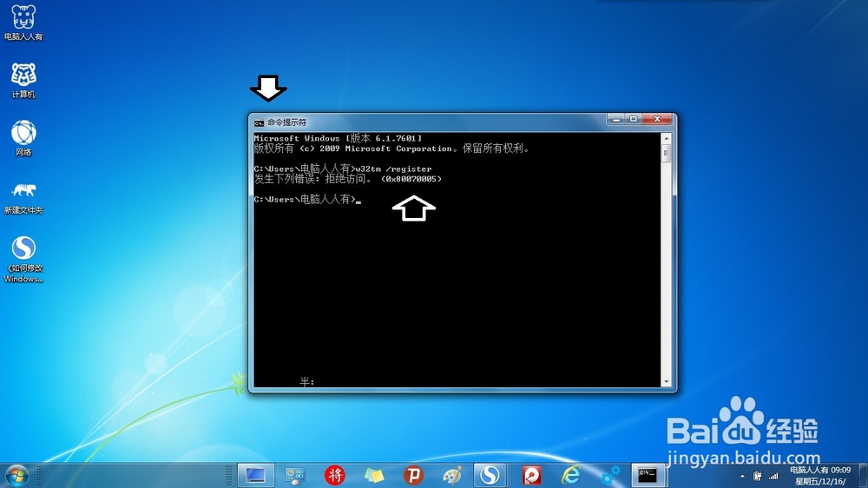Open the network signal tray icon

[x=773, y=476]
